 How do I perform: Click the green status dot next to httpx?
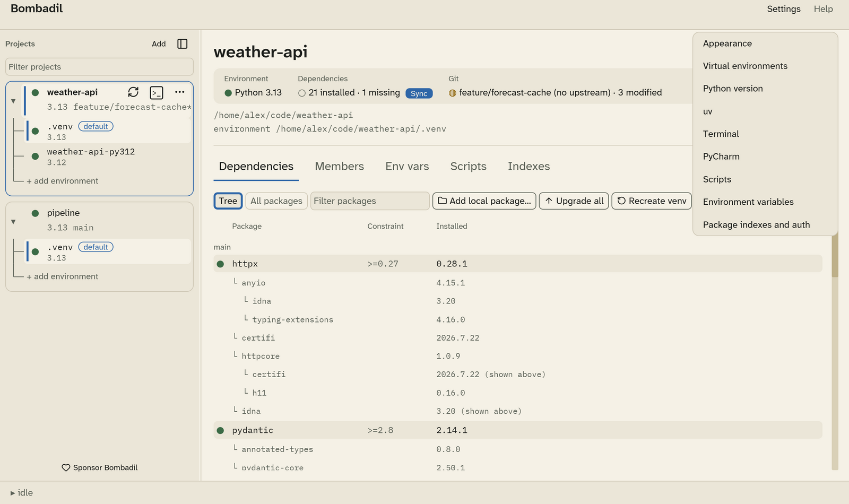tap(220, 264)
